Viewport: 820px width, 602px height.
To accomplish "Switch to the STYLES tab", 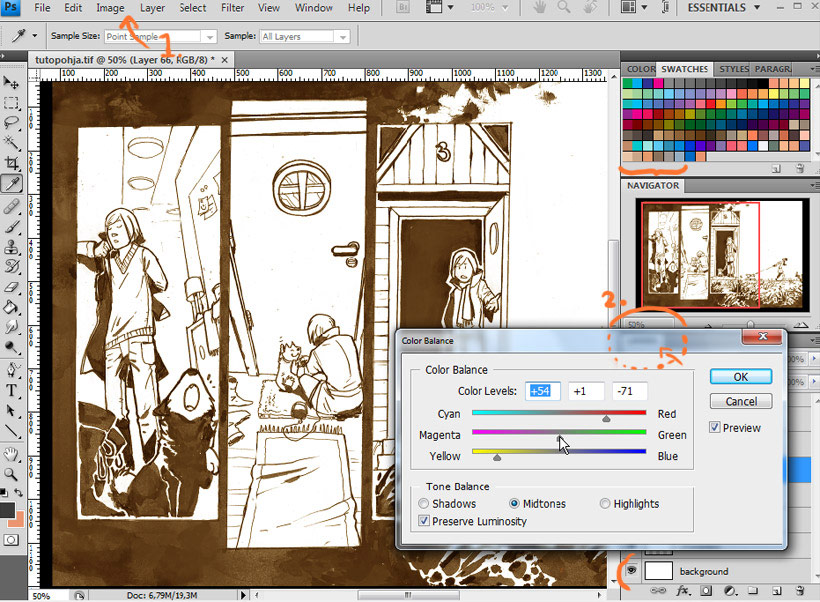I will click(x=734, y=69).
